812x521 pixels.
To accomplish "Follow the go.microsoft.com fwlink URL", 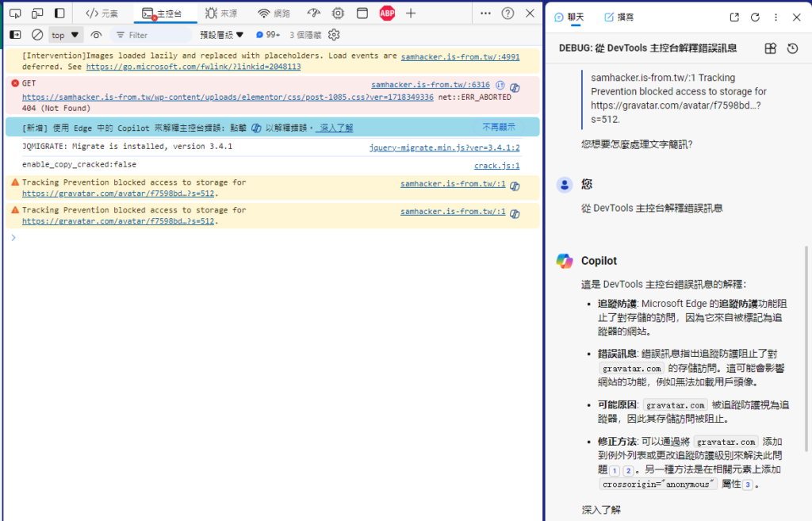I will point(193,67).
